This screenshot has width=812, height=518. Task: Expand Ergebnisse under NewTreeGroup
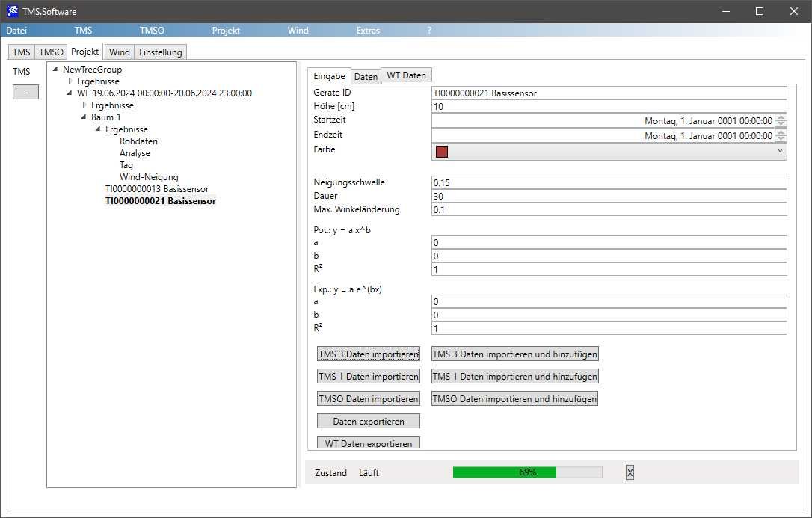click(x=70, y=81)
